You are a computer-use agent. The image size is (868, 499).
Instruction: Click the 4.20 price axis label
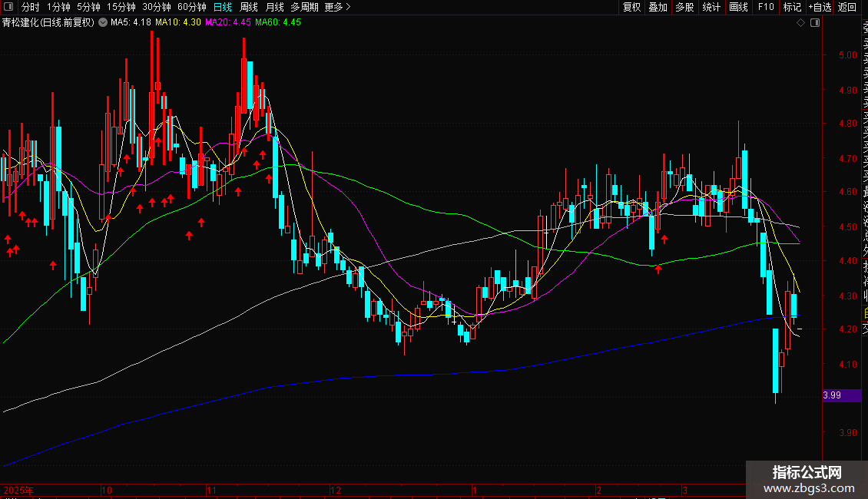(847, 329)
